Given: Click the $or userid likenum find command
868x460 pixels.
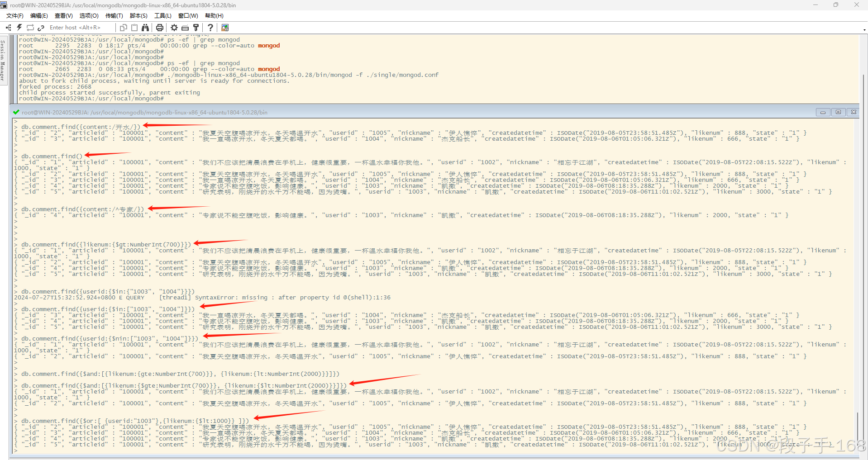Looking at the screenshot, I should pos(135,421).
